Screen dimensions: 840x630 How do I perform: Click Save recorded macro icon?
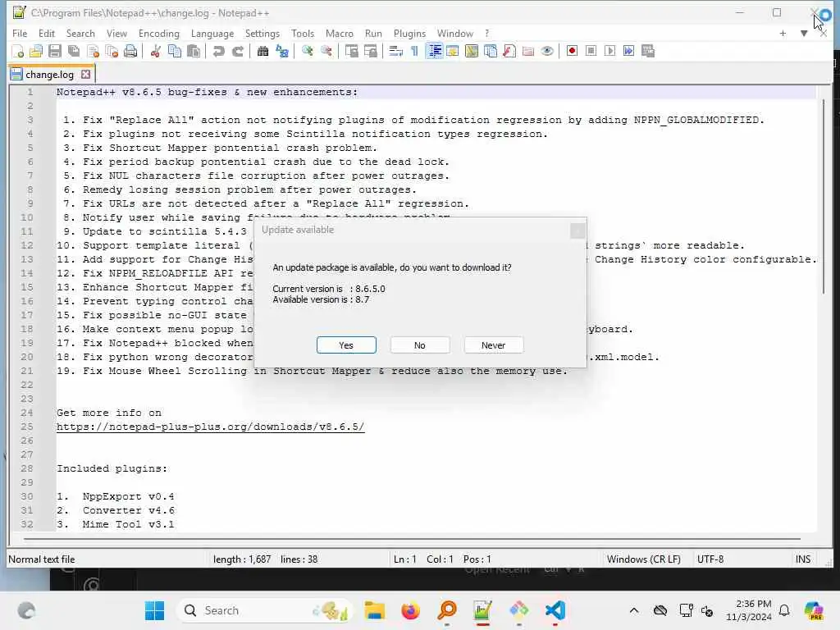click(648, 51)
